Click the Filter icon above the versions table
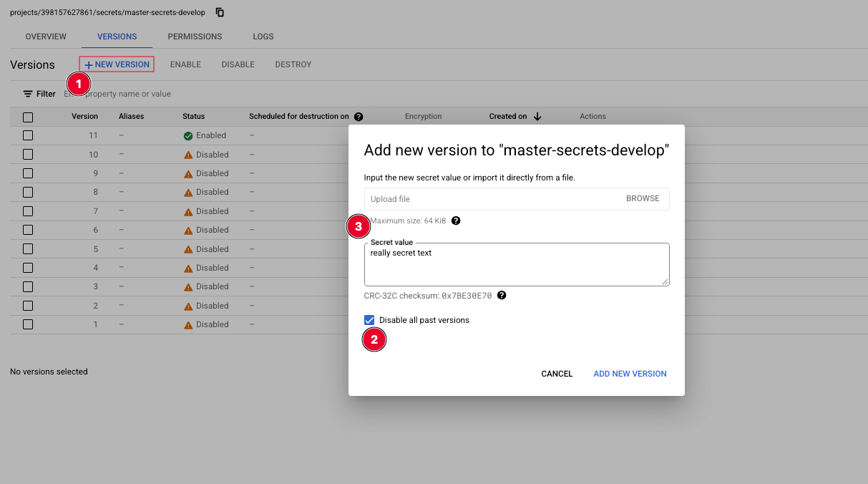 click(x=28, y=93)
